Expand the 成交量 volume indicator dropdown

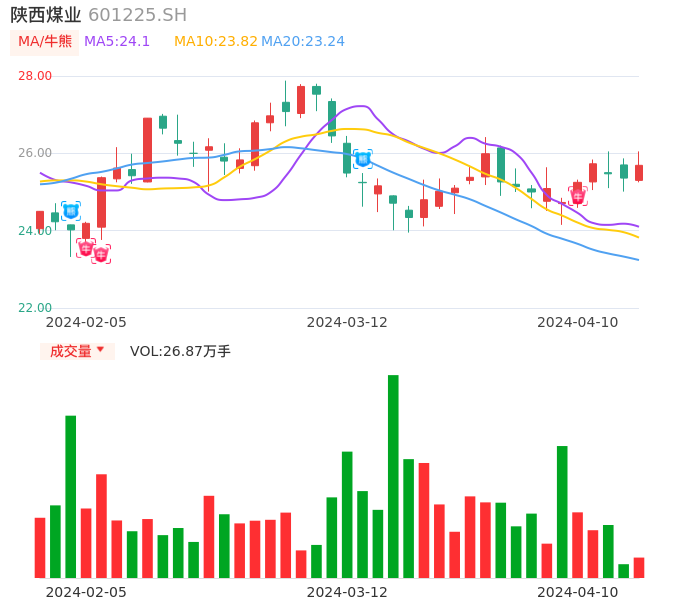77,351
